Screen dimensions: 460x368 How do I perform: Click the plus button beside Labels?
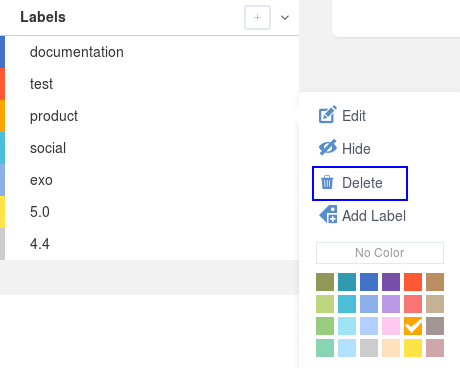pos(257,17)
